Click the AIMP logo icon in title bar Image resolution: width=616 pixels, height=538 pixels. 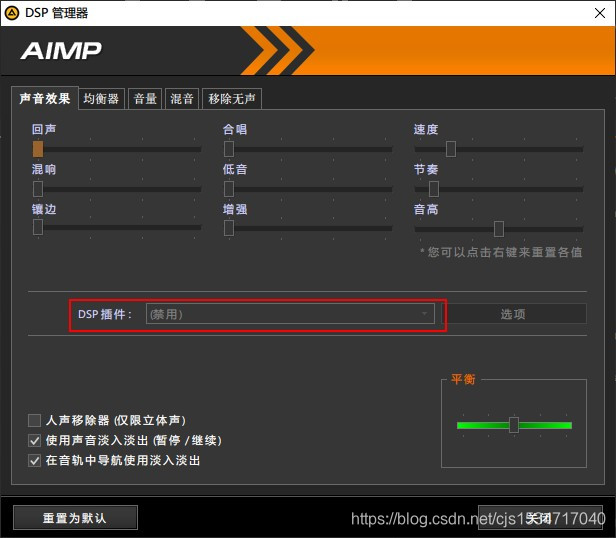[11, 13]
